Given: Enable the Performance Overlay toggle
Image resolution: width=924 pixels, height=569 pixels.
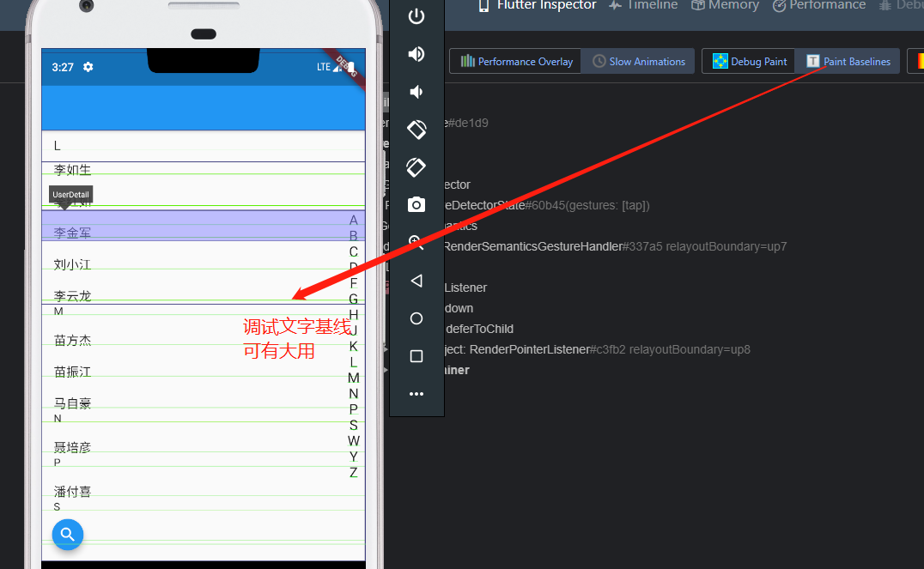Looking at the screenshot, I should [514, 61].
